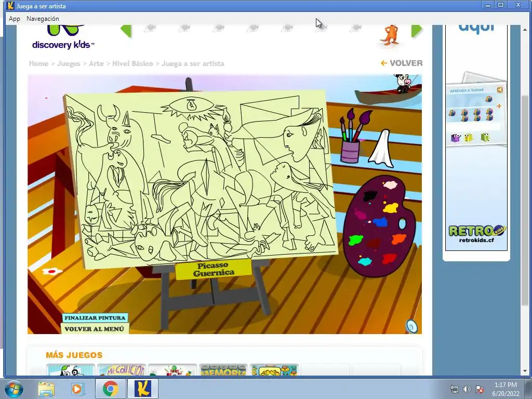Click the scrollbar down arrow
The height and width of the screenshot is (399, 532).
pos(525,371)
